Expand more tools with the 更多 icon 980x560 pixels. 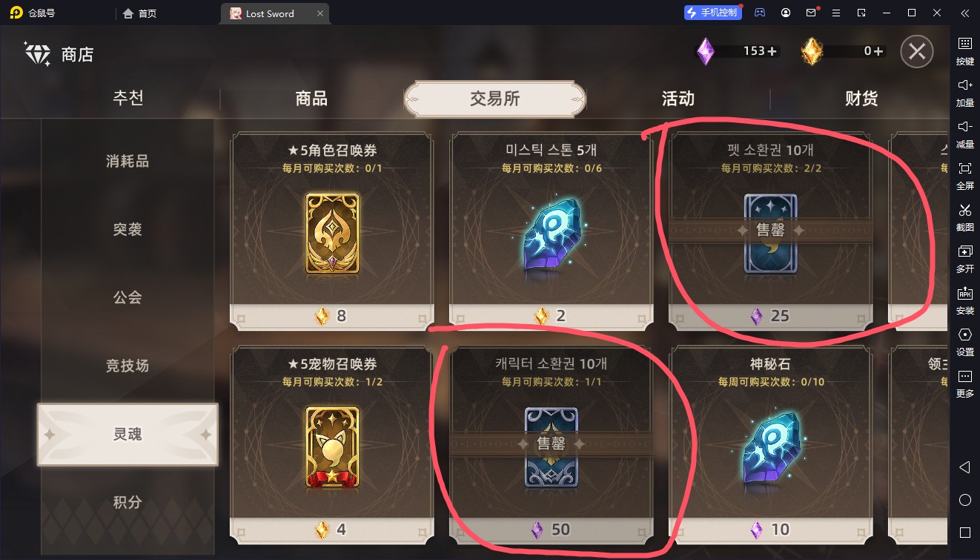(964, 383)
